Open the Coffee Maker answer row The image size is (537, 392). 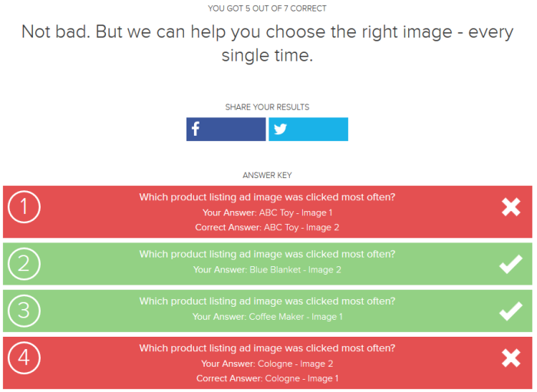point(268,311)
